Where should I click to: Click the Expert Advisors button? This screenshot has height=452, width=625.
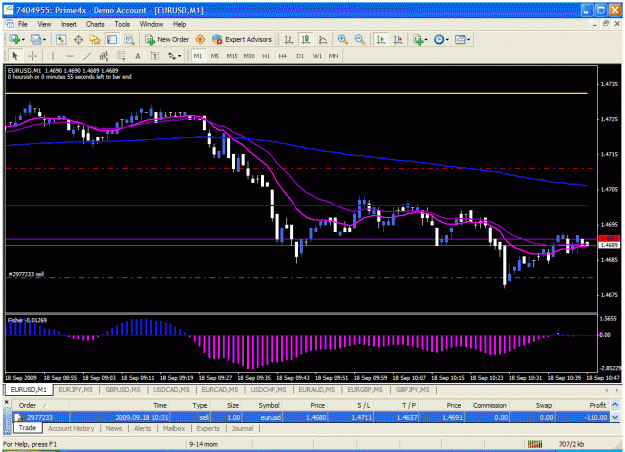[242, 39]
